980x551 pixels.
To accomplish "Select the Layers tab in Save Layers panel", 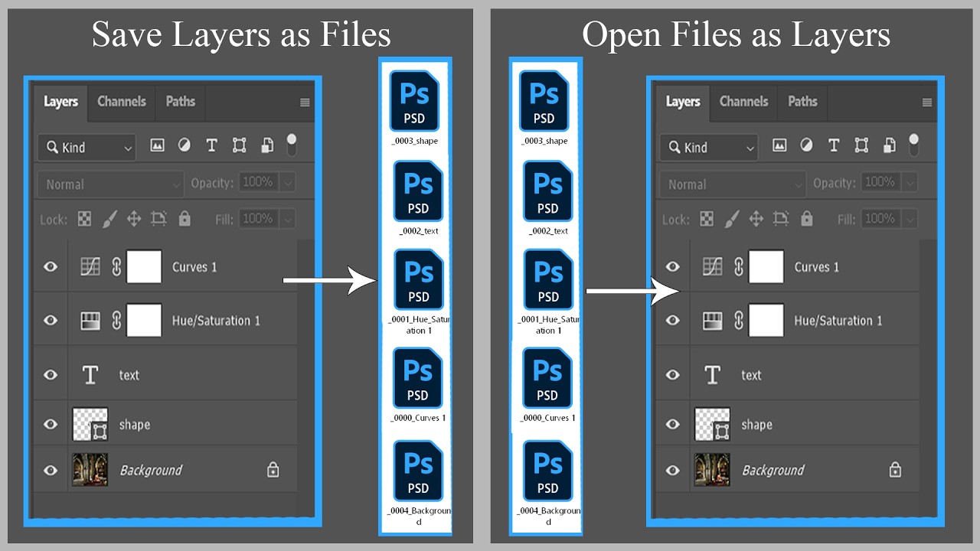I will point(61,102).
